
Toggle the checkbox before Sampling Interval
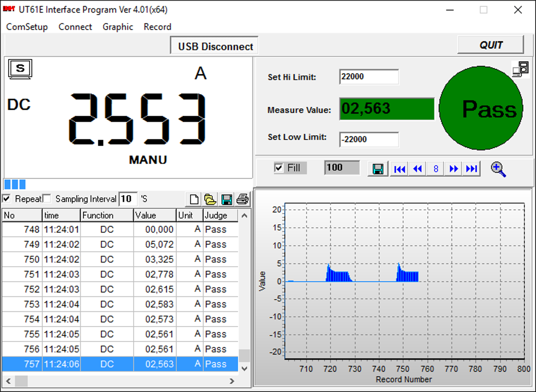click(47, 199)
